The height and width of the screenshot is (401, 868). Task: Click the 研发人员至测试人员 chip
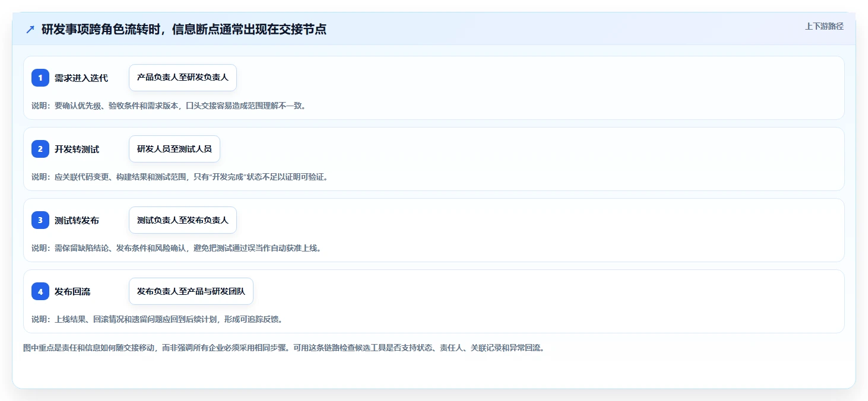[175, 149]
